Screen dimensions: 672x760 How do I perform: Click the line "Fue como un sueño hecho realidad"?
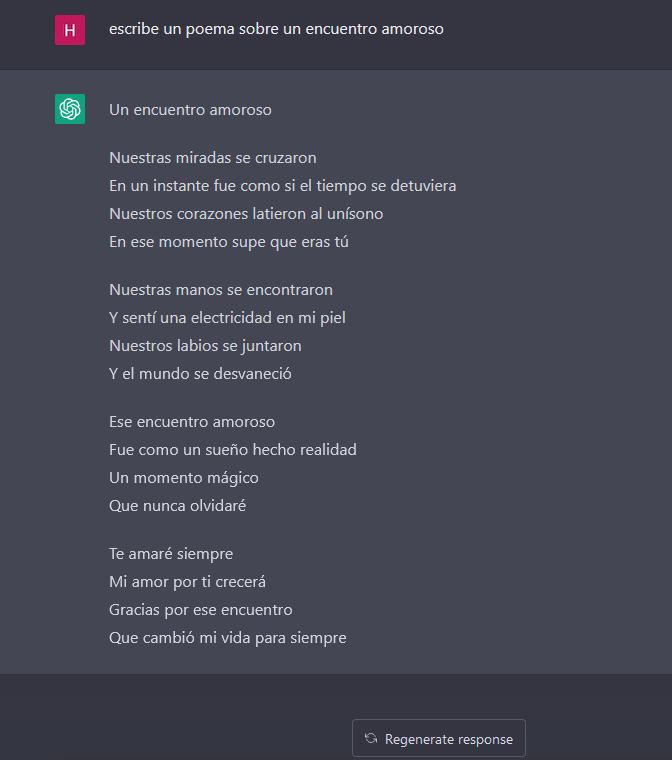233,450
